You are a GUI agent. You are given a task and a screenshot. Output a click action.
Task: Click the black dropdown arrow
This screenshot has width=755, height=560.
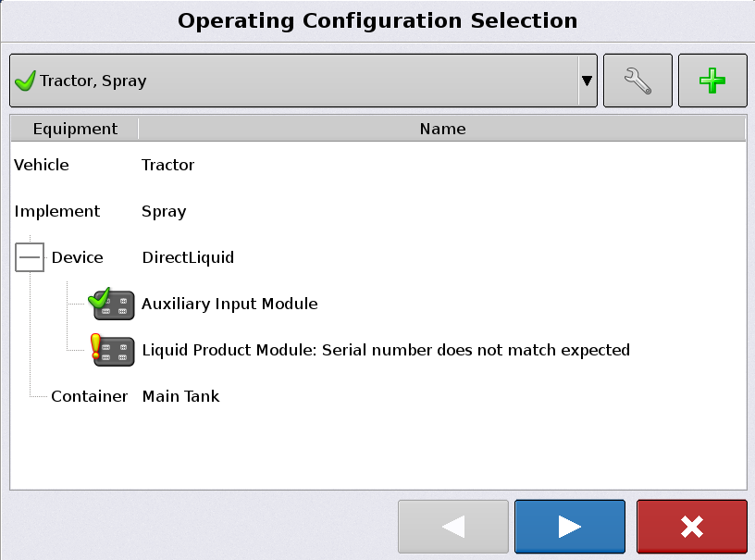(587, 81)
